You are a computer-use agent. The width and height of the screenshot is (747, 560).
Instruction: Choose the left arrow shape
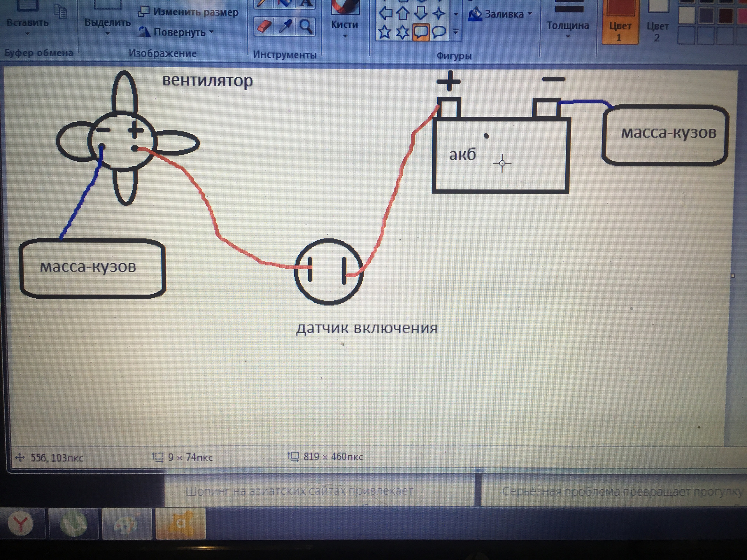pos(385,13)
